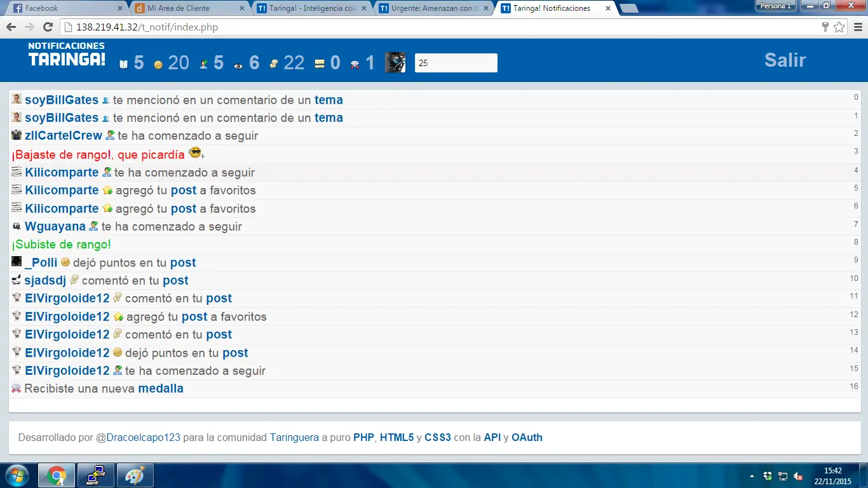Open zllCartelCrew profile link
868x488 pixels.
(x=64, y=135)
